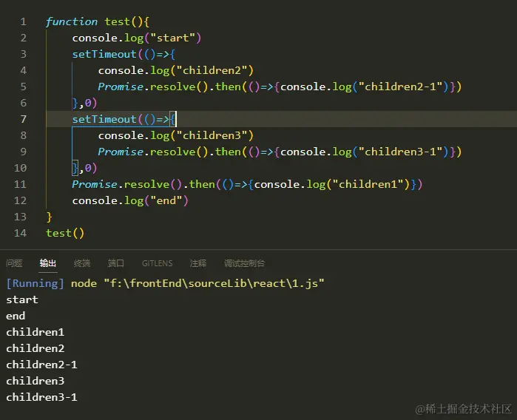Click the [Running] label in the output
This screenshot has width=517, height=420.
35,283
